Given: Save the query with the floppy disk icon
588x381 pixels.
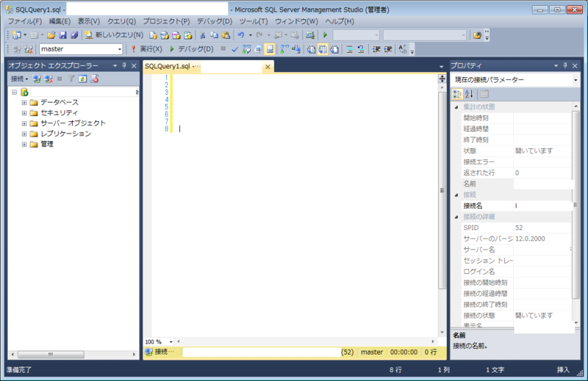Looking at the screenshot, I should click(62, 35).
